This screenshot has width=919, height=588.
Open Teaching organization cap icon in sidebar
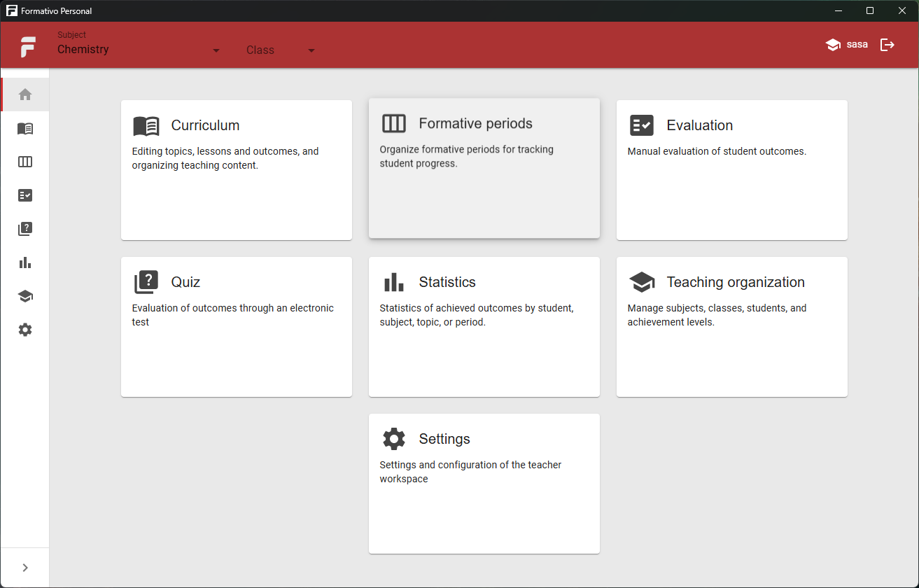pos(25,296)
